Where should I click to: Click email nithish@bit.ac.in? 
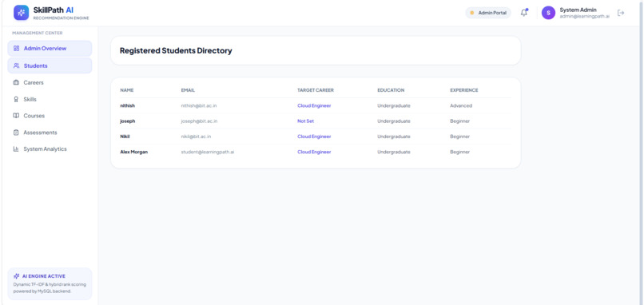pos(199,106)
